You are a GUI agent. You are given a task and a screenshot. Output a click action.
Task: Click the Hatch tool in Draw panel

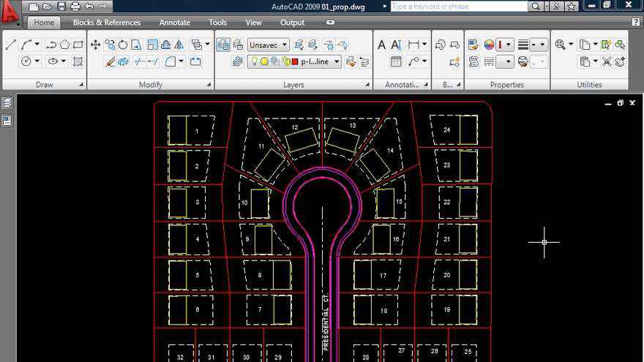[x=78, y=61]
